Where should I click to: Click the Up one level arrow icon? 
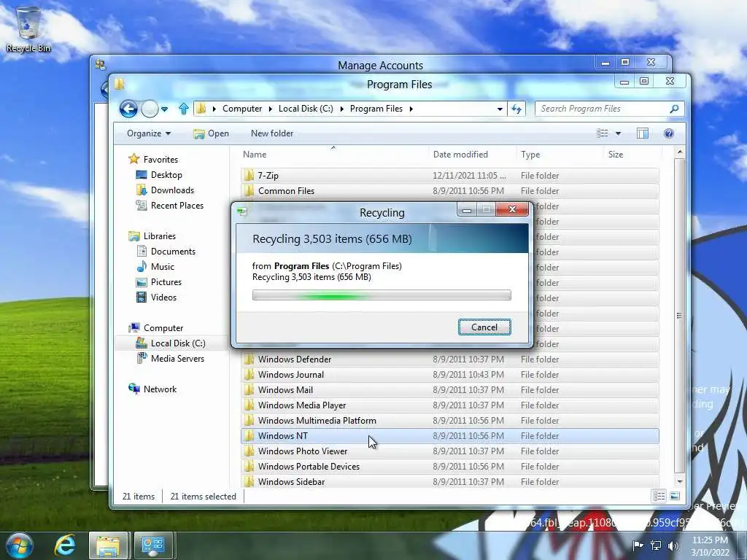click(183, 109)
